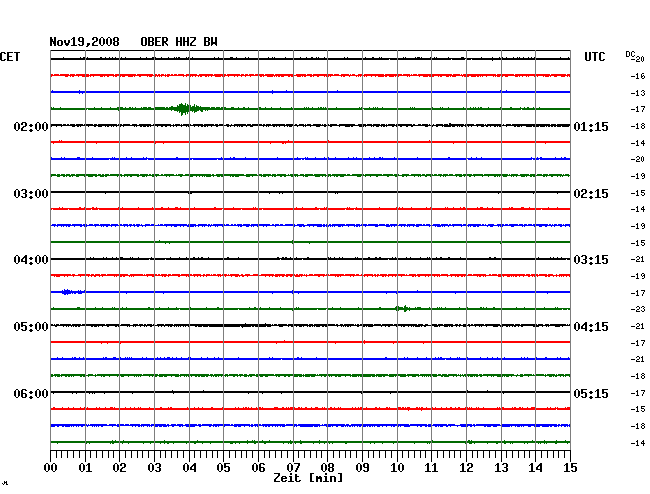Viewport: 650px width, 494px height.
Task: Select the UTC timezone label
Action: click(x=594, y=57)
